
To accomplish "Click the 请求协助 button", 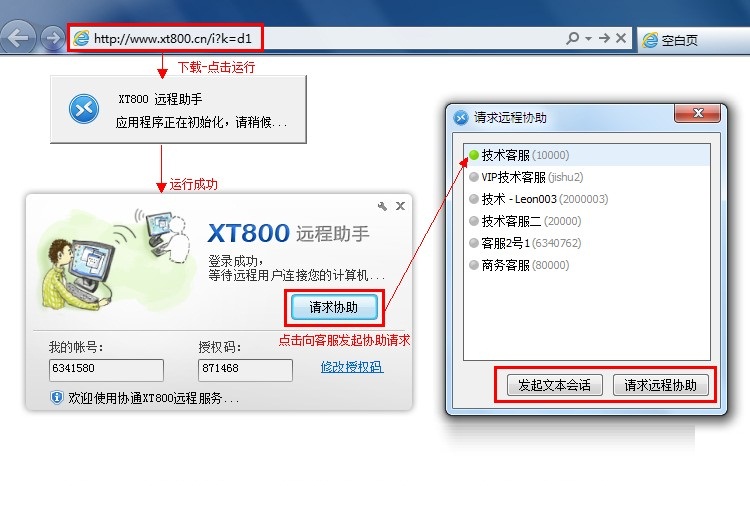I will pos(334,307).
